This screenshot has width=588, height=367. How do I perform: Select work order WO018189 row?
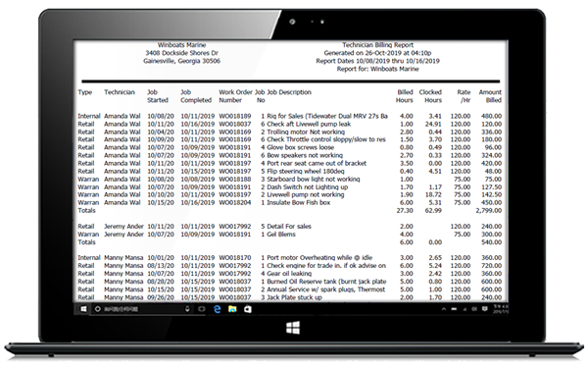[x=289, y=116]
